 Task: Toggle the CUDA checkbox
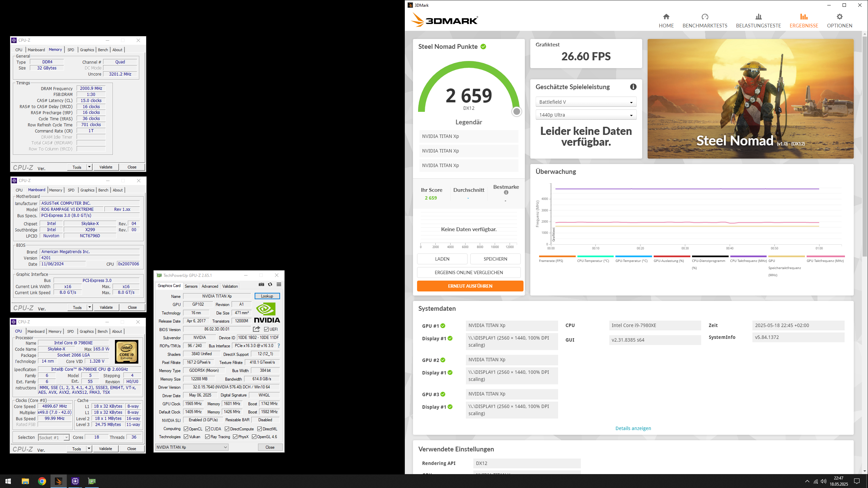(x=207, y=429)
